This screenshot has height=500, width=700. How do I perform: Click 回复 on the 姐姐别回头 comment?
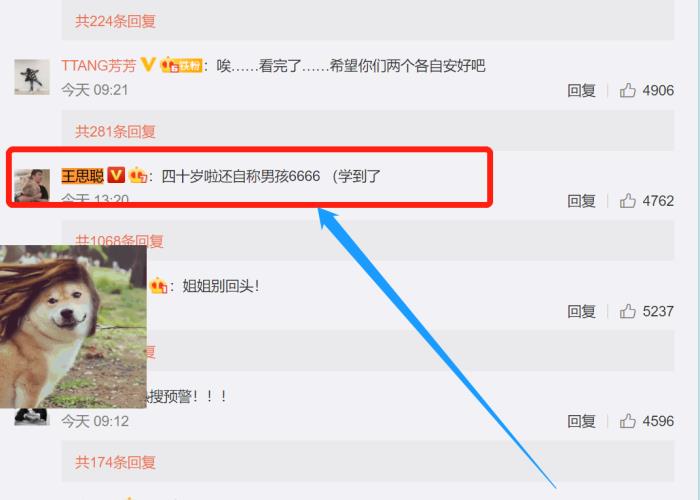[581, 311]
